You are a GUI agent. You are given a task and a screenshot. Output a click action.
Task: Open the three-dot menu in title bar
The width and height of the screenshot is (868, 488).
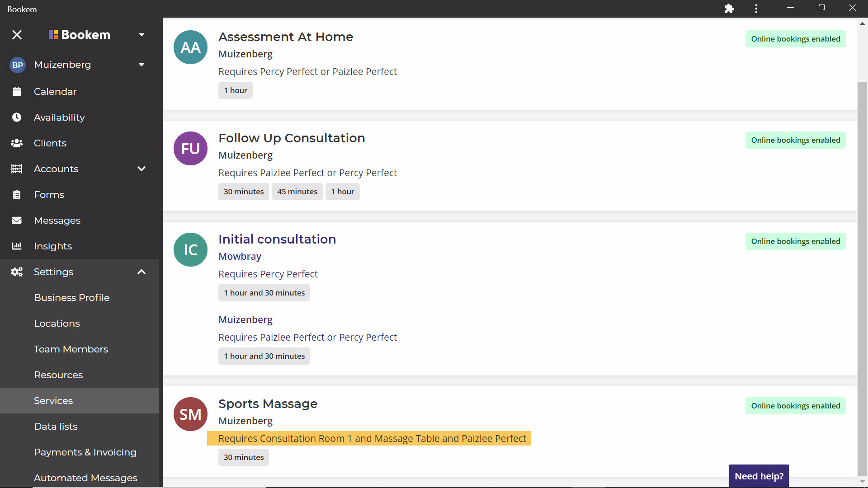coord(756,9)
